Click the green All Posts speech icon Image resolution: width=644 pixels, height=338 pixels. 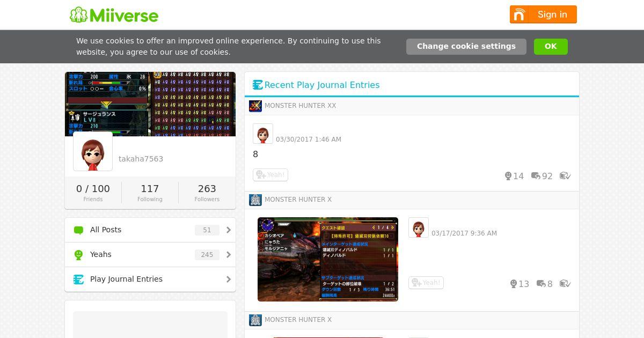(78, 230)
